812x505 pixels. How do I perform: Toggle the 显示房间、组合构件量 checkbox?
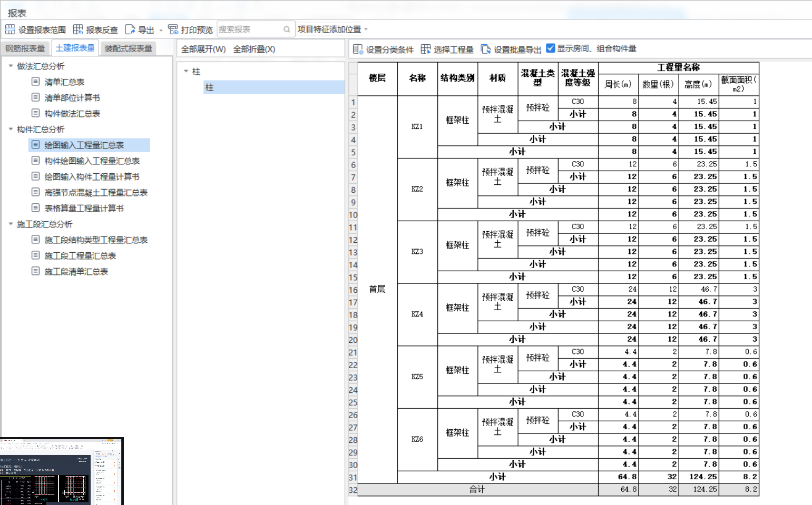pyautogui.click(x=551, y=48)
